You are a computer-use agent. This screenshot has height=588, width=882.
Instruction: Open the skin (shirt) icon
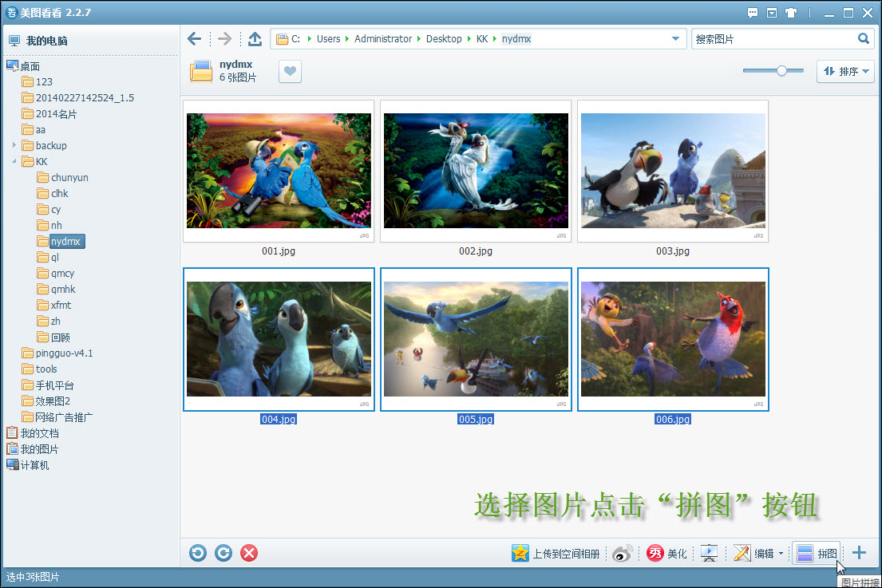791,13
